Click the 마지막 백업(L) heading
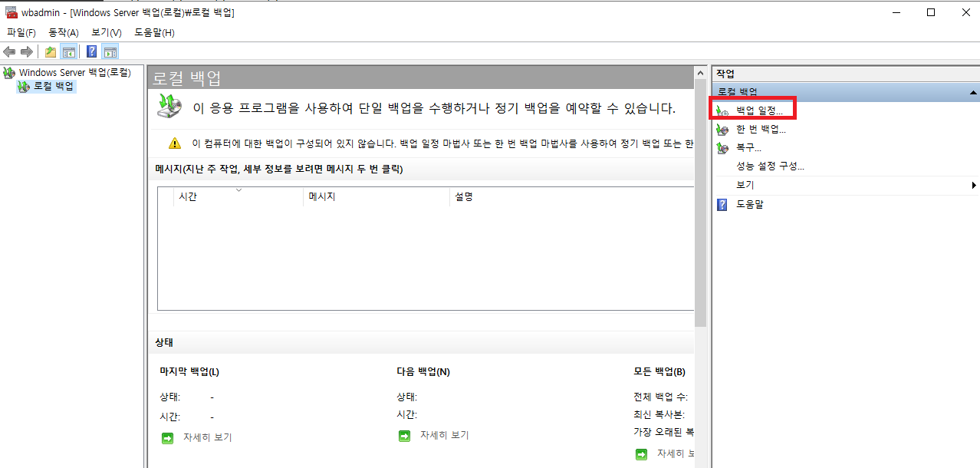Screen dimensions: 980x468 point(189,371)
